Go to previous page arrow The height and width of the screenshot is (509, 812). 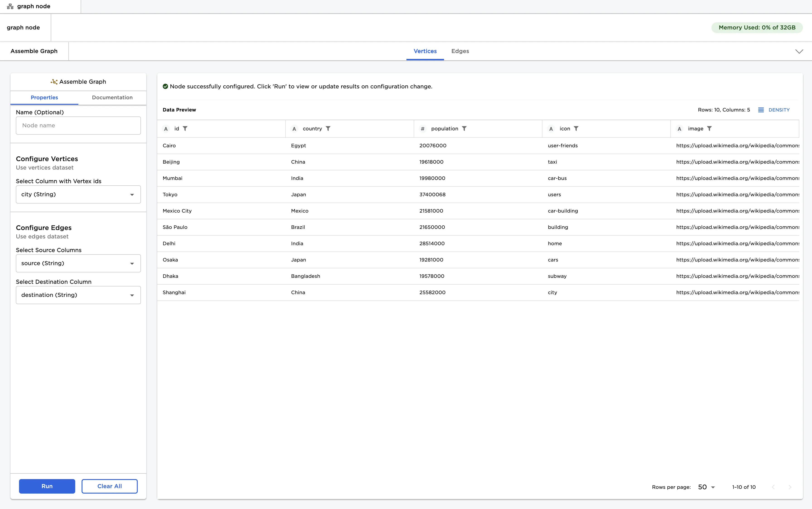click(x=773, y=487)
